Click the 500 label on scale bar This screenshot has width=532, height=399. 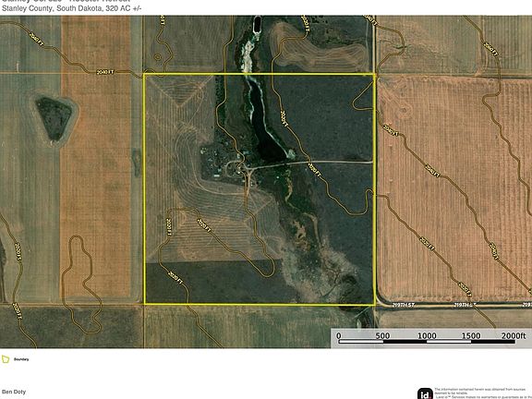coord(382,336)
